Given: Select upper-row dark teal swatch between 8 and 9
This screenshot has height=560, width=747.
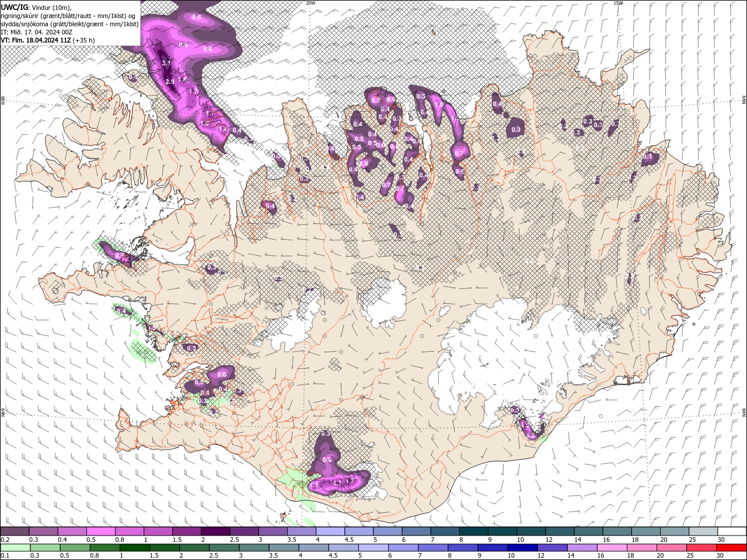Looking at the screenshot, I should [x=474, y=531].
